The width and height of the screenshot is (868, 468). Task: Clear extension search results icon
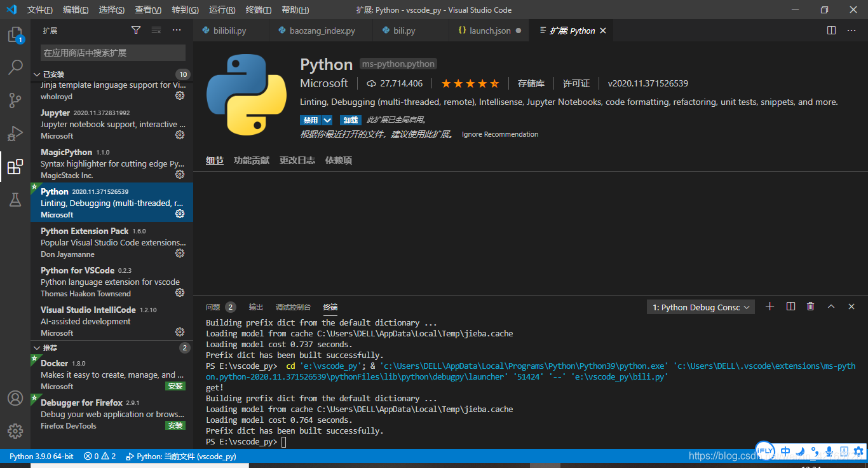click(156, 30)
